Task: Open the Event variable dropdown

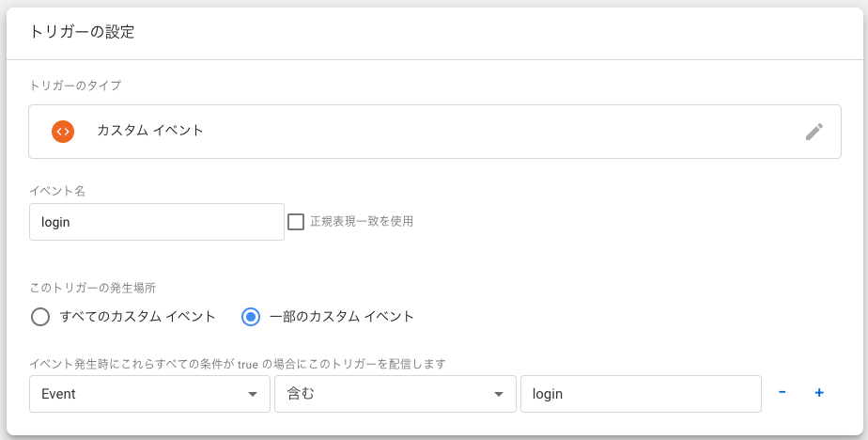Action: click(149, 394)
